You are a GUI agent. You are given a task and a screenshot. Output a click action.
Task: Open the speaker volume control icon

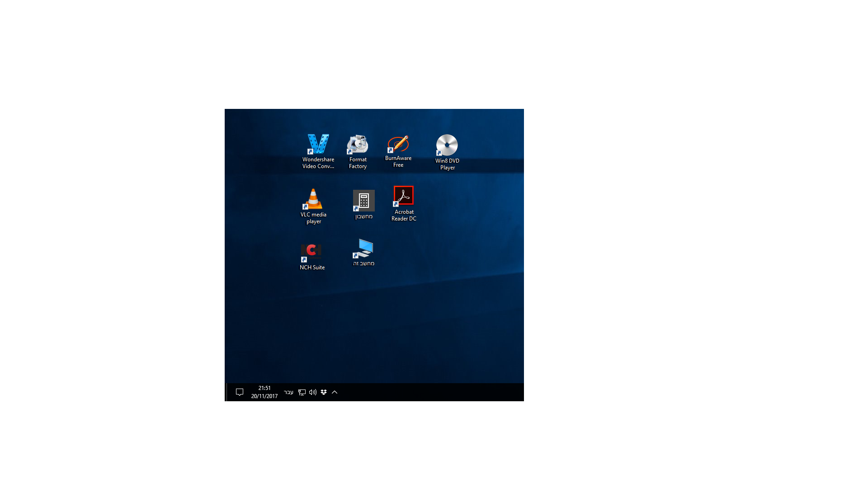(x=313, y=392)
